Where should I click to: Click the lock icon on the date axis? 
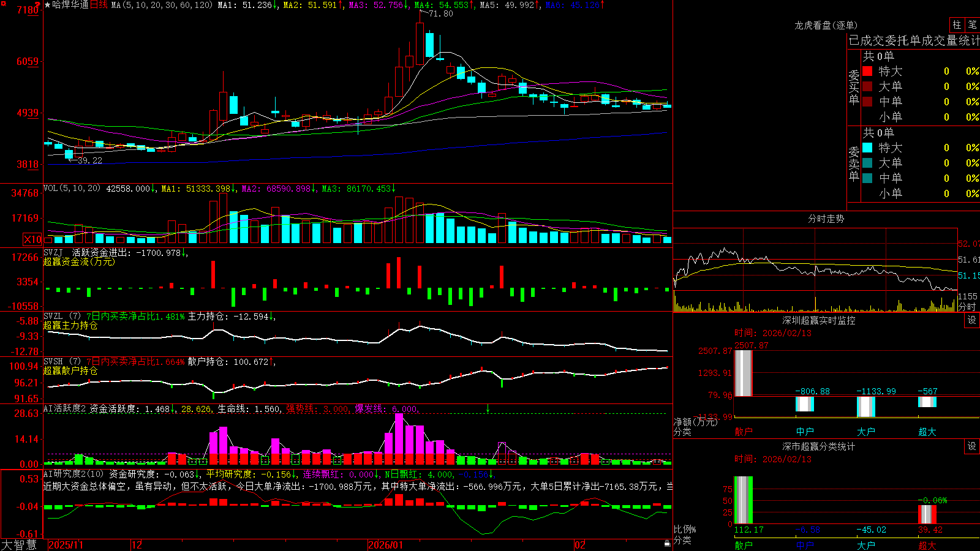667,544
